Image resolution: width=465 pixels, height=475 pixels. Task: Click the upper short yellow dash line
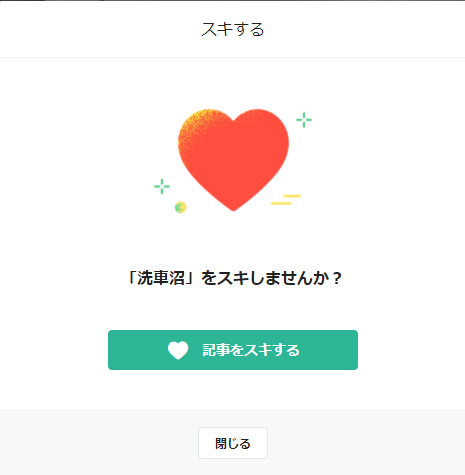pos(292,196)
